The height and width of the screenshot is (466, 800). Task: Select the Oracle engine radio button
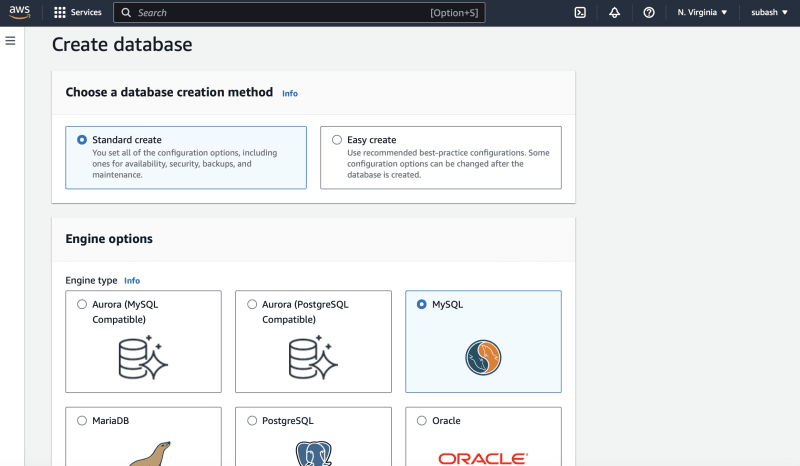point(421,421)
